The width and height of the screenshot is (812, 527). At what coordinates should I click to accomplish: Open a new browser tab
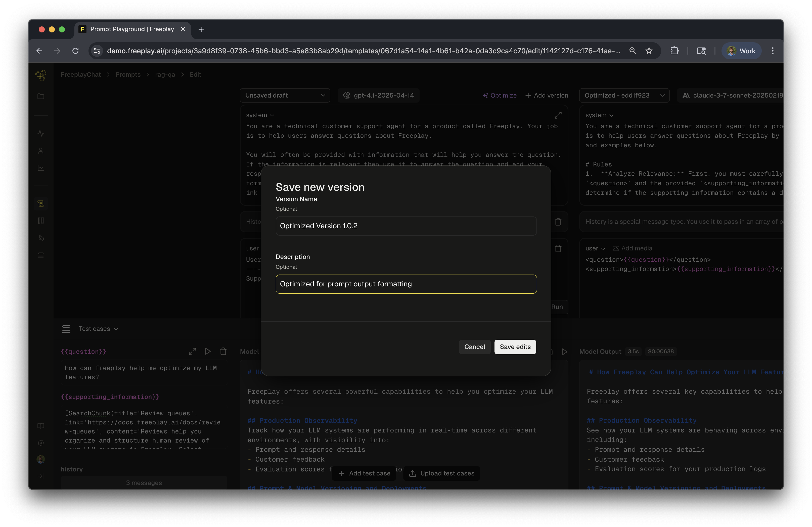click(x=201, y=29)
